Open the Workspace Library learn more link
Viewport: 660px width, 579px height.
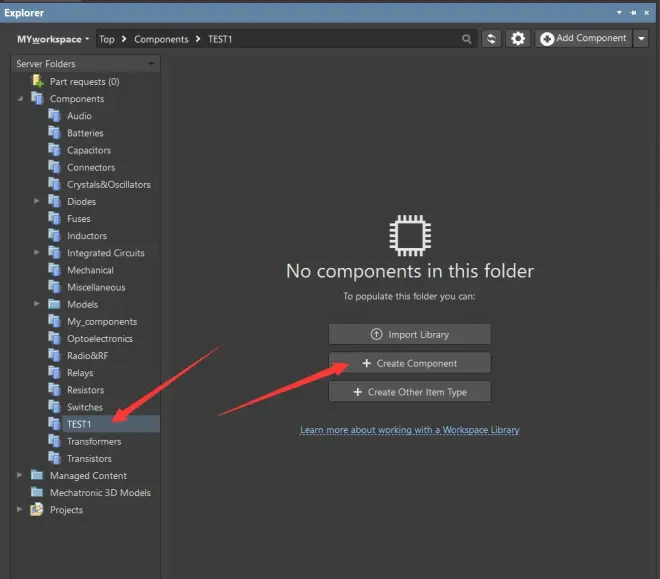pos(410,430)
